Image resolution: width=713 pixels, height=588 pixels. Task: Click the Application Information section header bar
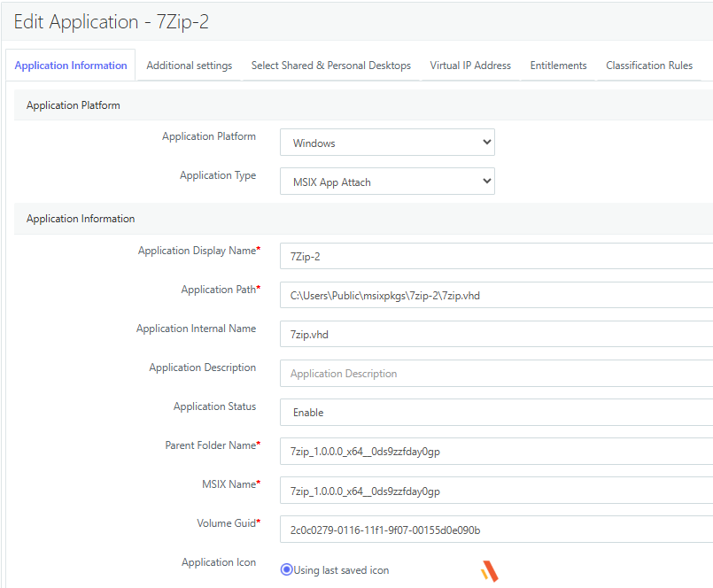tap(81, 219)
